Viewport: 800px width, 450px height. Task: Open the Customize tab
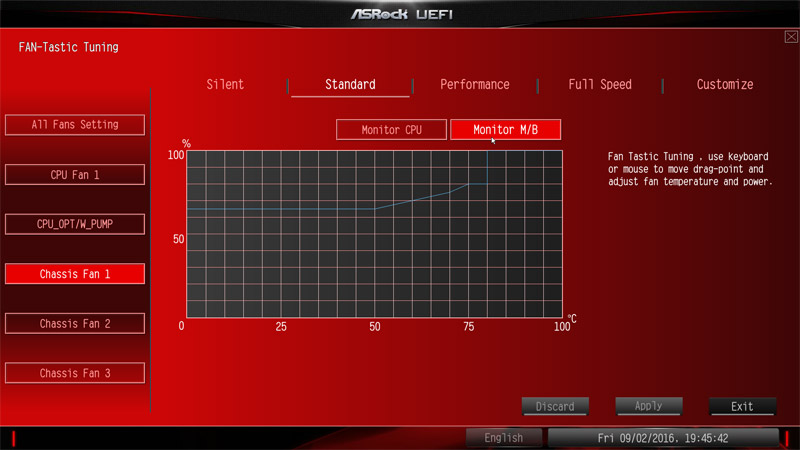coord(725,84)
